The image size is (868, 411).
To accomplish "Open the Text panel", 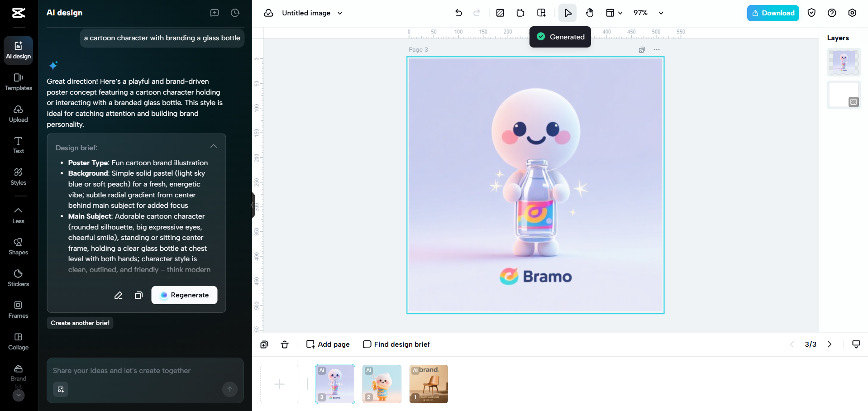I will [x=18, y=145].
